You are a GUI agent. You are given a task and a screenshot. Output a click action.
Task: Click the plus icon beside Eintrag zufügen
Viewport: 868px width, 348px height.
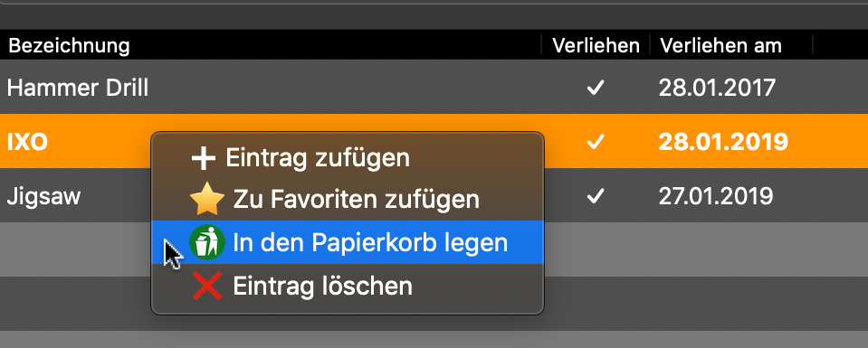pos(203,159)
